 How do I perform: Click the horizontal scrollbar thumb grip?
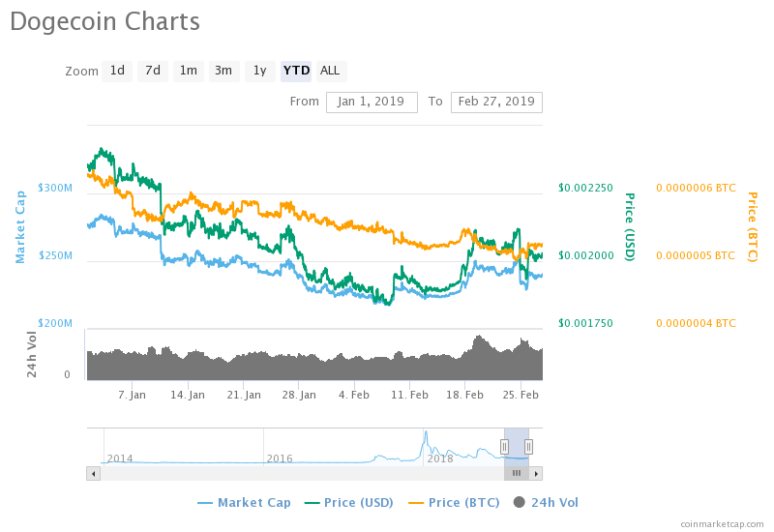[x=517, y=474]
